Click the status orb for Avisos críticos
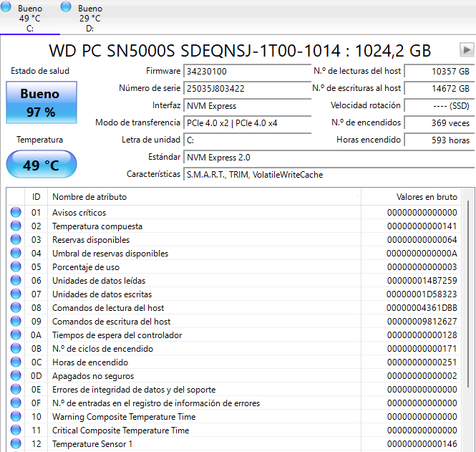Image resolution: width=476 pixels, height=452 pixels. click(16, 213)
